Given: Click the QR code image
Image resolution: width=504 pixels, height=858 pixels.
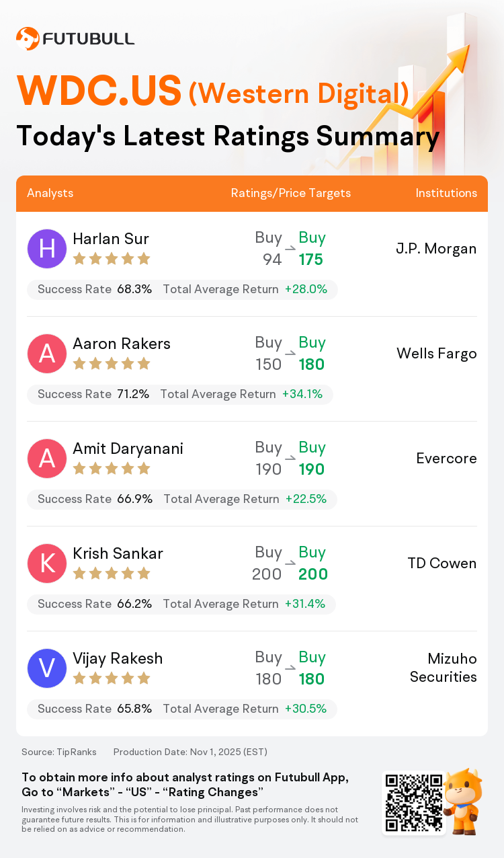Looking at the screenshot, I should pos(414,802).
